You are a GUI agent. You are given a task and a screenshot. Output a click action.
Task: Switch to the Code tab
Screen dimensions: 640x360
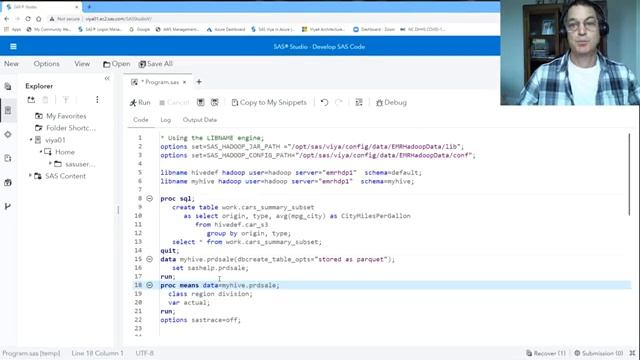[x=141, y=120]
